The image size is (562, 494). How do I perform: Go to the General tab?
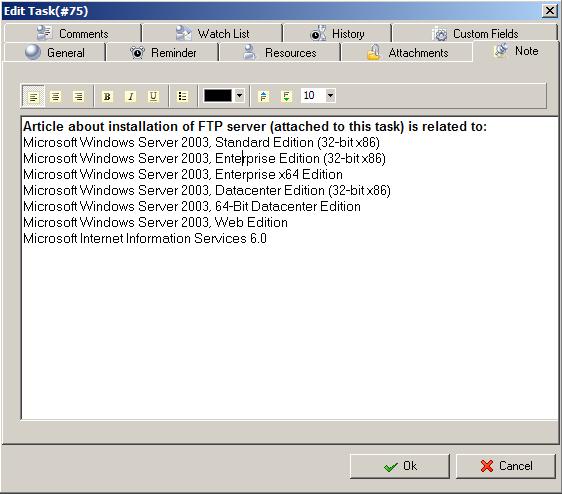[55, 53]
